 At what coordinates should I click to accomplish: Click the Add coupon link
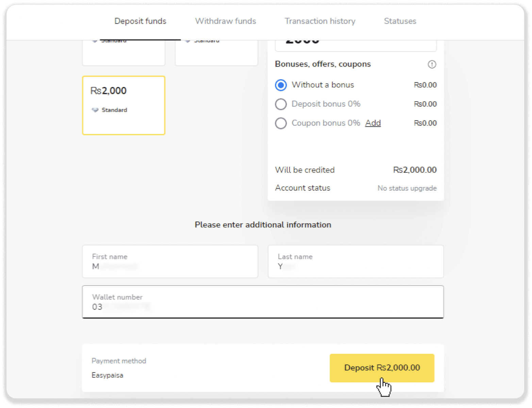(373, 123)
